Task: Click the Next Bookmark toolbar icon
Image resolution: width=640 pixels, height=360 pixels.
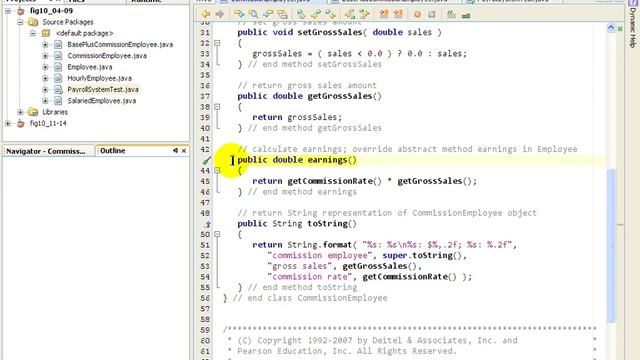Action: click(316, 15)
